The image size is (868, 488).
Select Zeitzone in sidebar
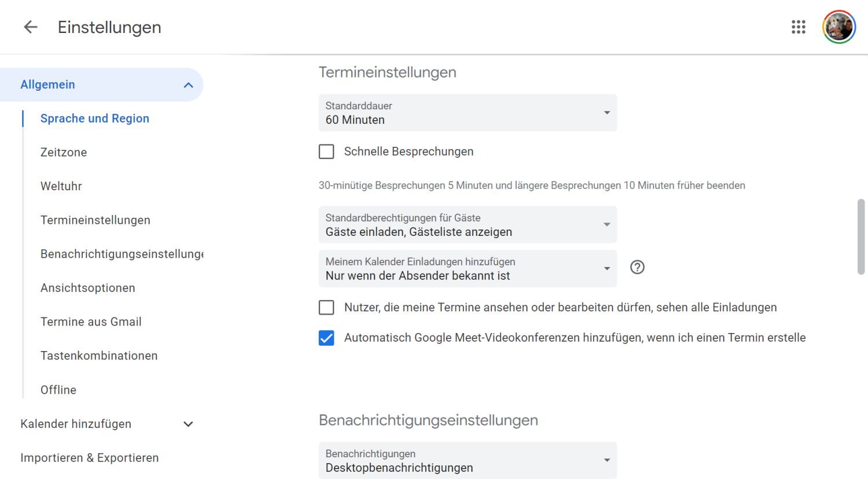(x=64, y=153)
